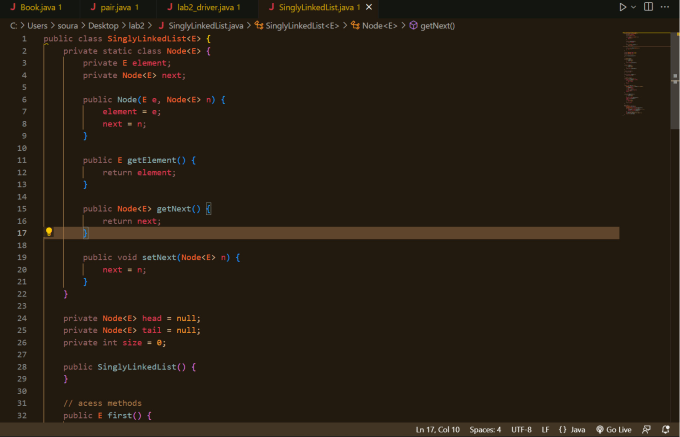
Task: Open the run options dropdown arrow
Action: [634, 7]
